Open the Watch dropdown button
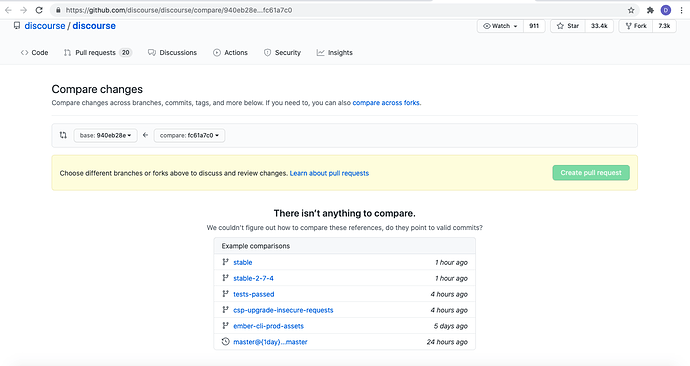The height and width of the screenshot is (366, 690). coord(500,26)
